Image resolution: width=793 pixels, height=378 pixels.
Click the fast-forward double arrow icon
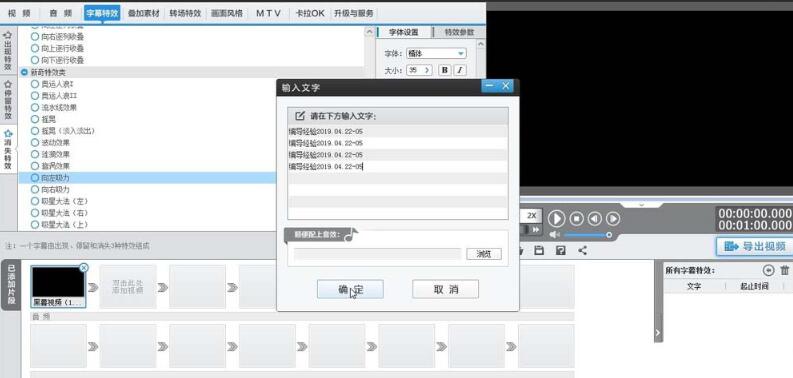point(535,229)
